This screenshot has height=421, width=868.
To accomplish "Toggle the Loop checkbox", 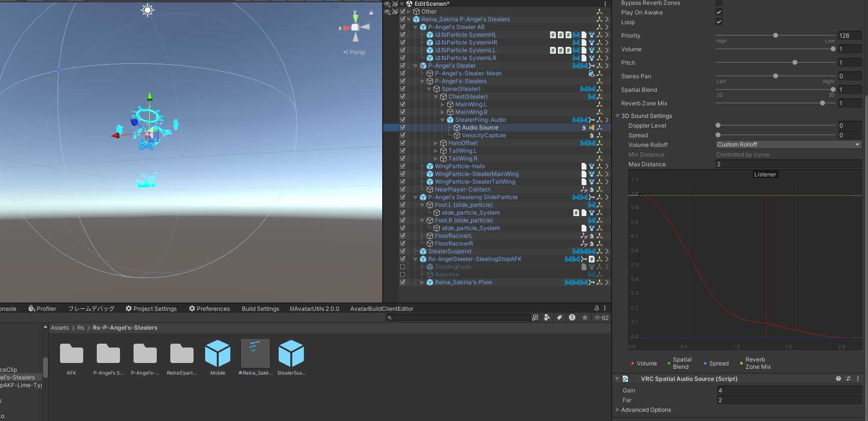I will tap(719, 22).
